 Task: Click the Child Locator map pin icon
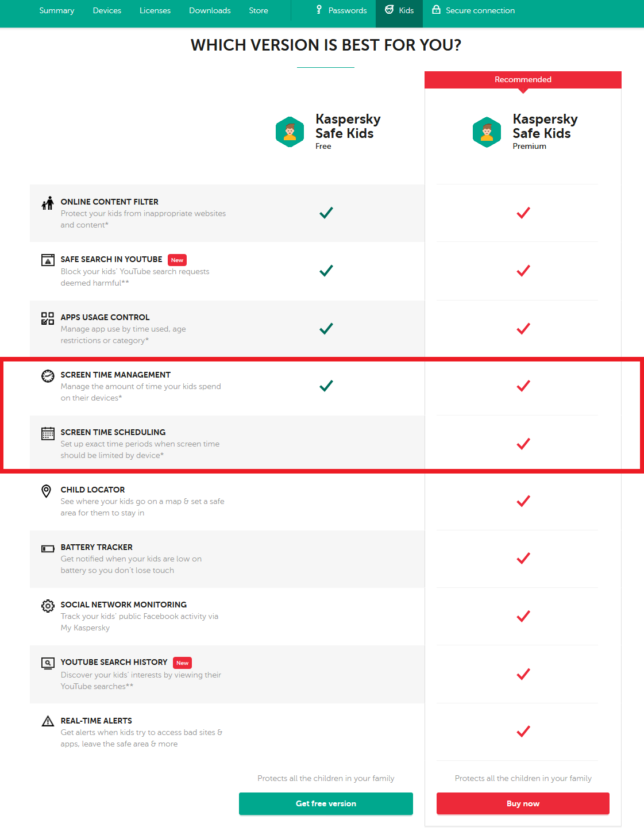pos(47,491)
